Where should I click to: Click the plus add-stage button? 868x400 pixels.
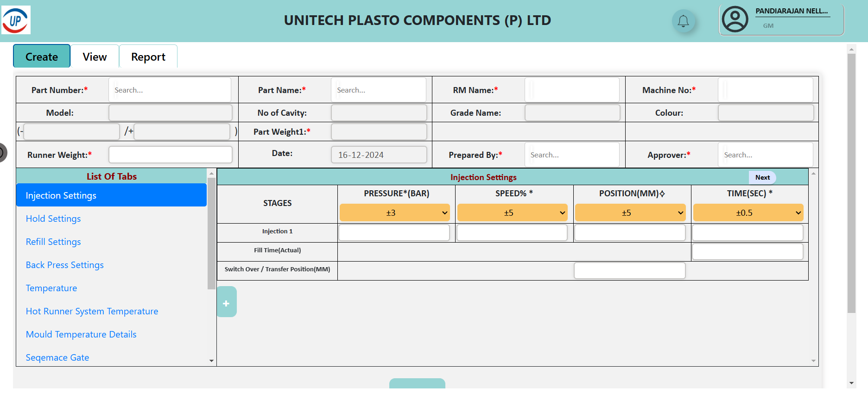(x=226, y=302)
